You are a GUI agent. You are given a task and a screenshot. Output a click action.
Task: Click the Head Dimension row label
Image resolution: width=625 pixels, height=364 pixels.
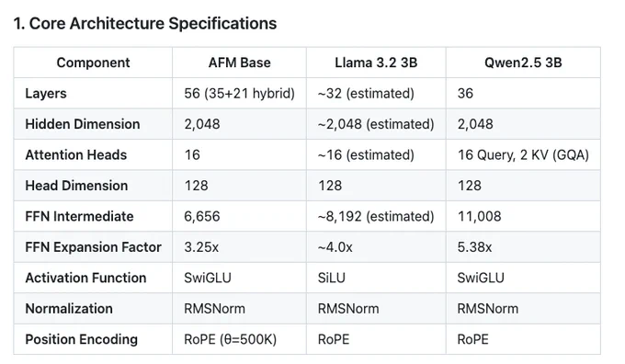click(76, 186)
